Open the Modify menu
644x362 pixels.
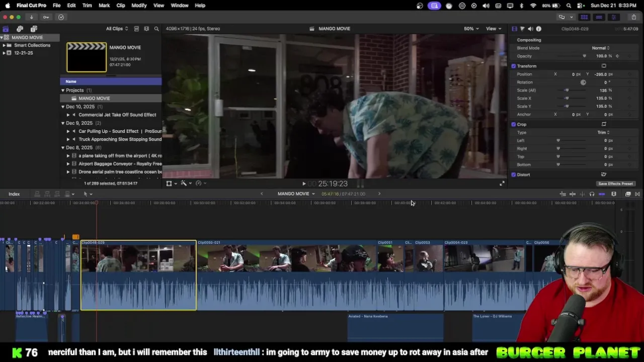tap(139, 6)
